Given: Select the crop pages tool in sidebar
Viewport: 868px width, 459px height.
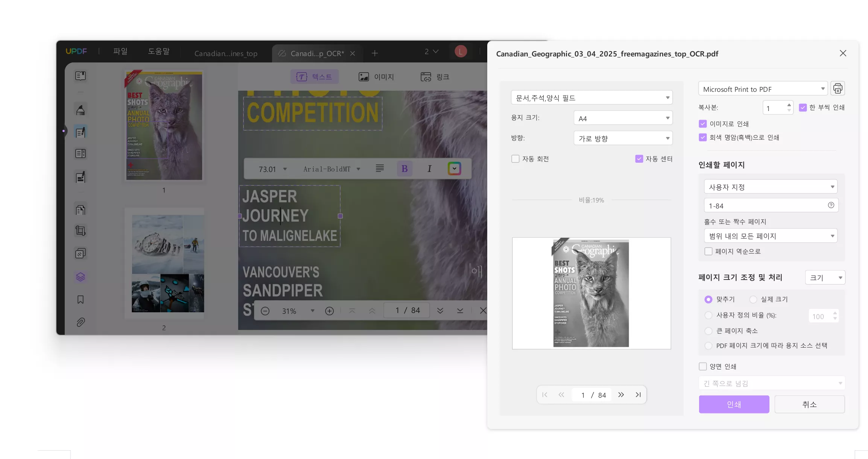Looking at the screenshot, I should [x=81, y=231].
